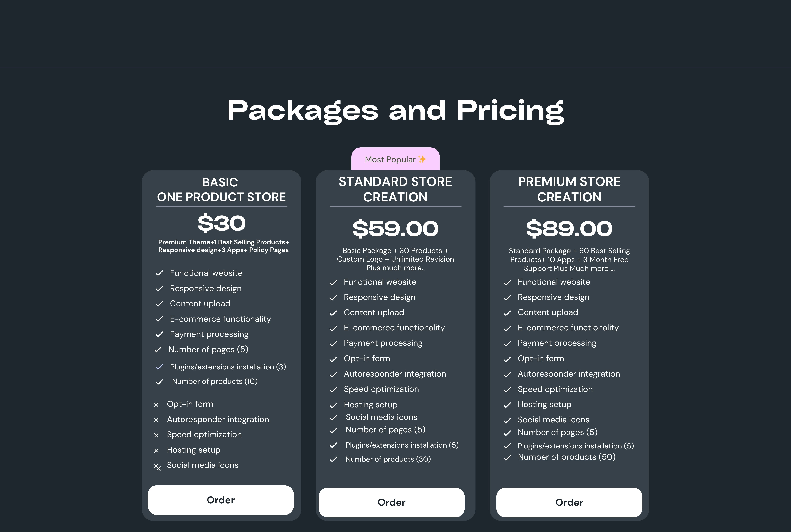The width and height of the screenshot is (791, 532).
Task: Click the X icon next to Opt-in form
Action: coord(156,404)
